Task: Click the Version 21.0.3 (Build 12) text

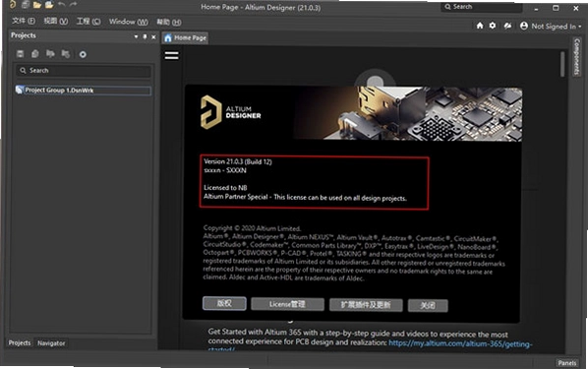Action: [x=238, y=161]
